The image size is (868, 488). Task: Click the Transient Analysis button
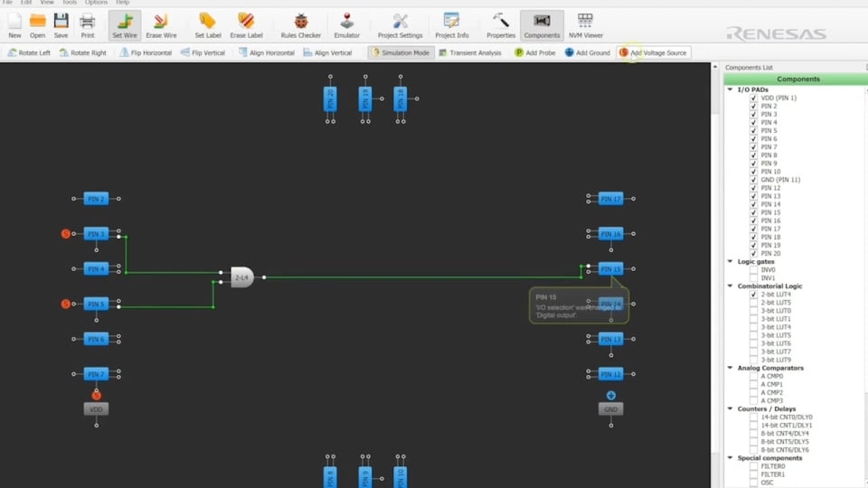[469, 52]
